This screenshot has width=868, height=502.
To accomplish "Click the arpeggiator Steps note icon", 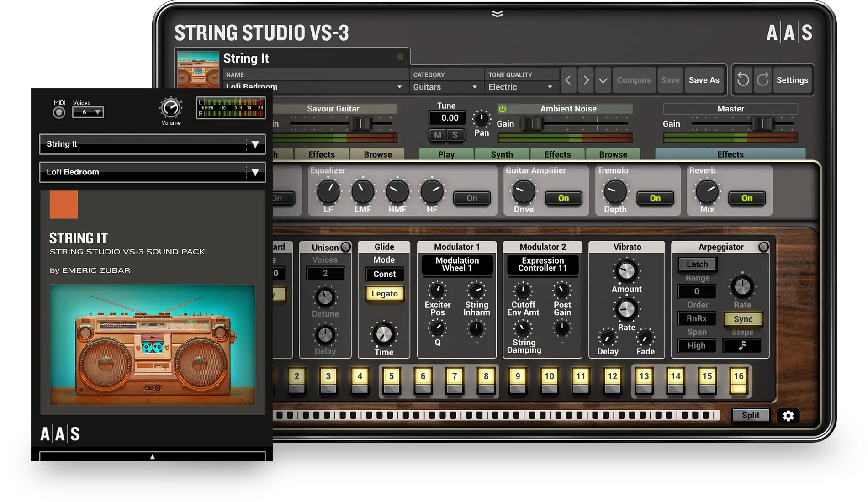I will pos(742,346).
